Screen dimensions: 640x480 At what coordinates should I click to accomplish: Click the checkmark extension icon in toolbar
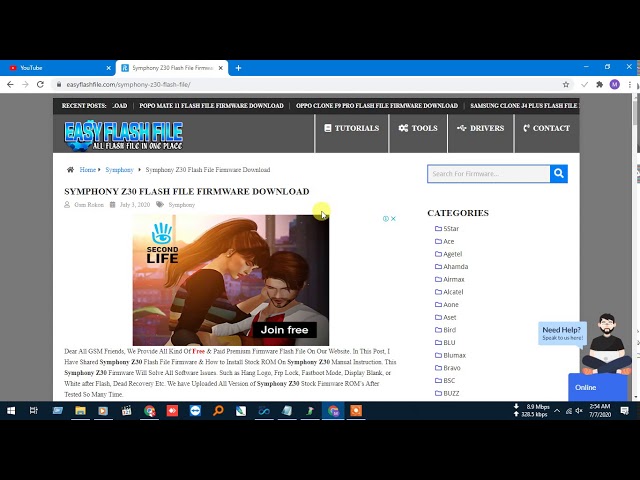tap(584, 84)
